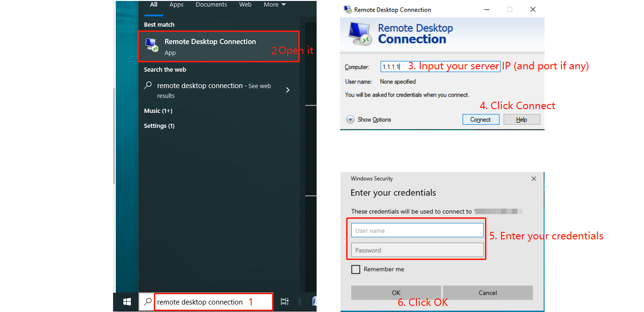Minimize the Remote Desktop Connection window

[x=486, y=9]
